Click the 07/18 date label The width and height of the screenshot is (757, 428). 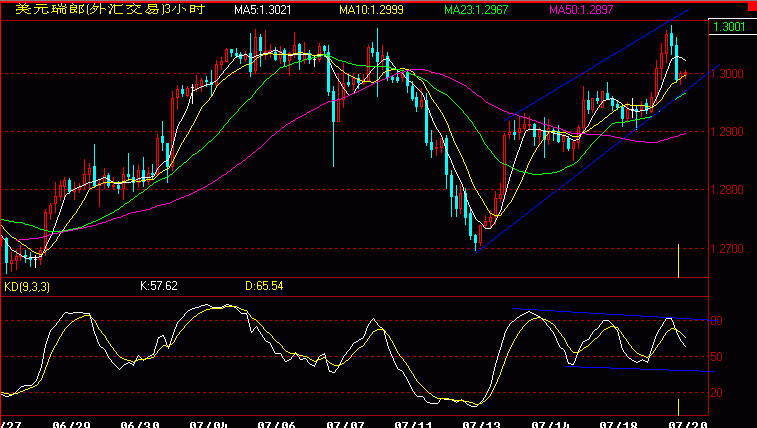click(618, 424)
